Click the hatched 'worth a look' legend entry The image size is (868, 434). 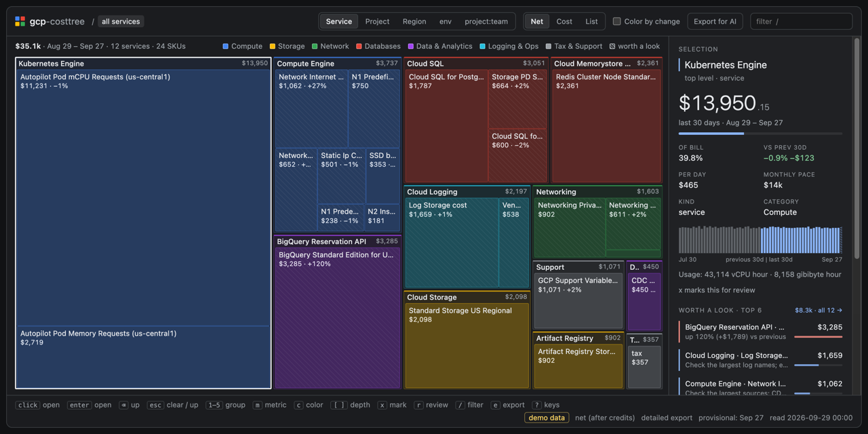[x=635, y=46]
